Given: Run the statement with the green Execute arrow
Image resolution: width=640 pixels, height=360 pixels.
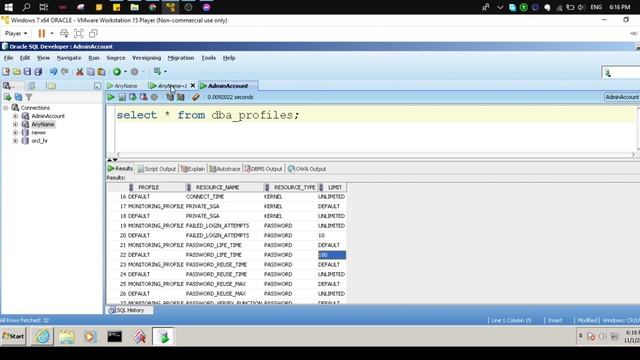Looking at the screenshot, I should pyautogui.click(x=111, y=97).
